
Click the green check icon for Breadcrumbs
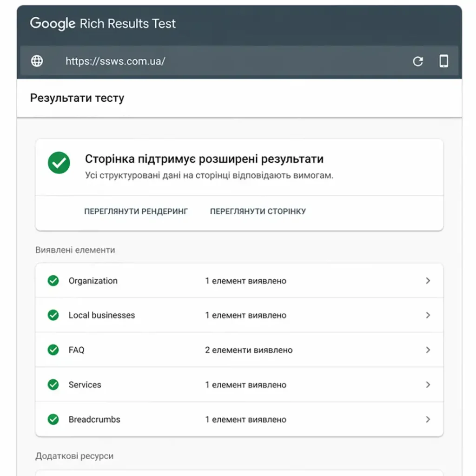(53, 419)
